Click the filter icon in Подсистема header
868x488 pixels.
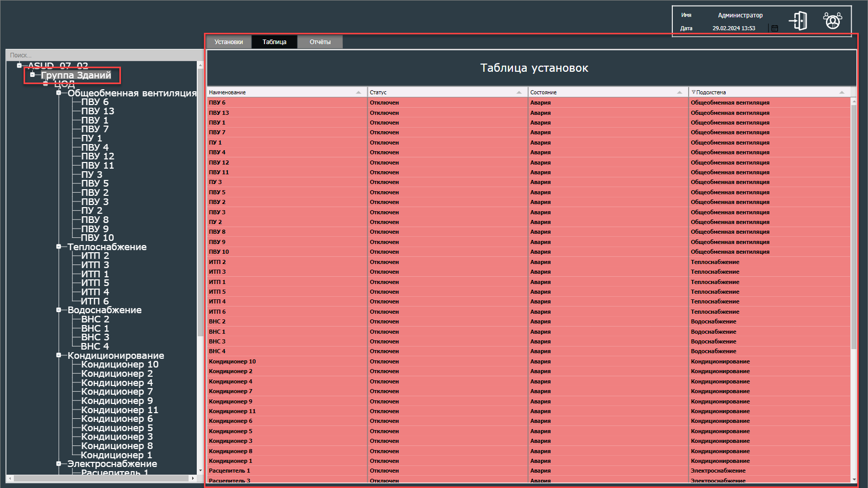tap(693, 93)
